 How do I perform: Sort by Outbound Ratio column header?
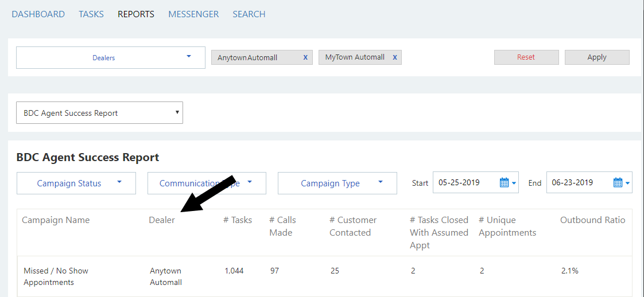pos(593,220)
